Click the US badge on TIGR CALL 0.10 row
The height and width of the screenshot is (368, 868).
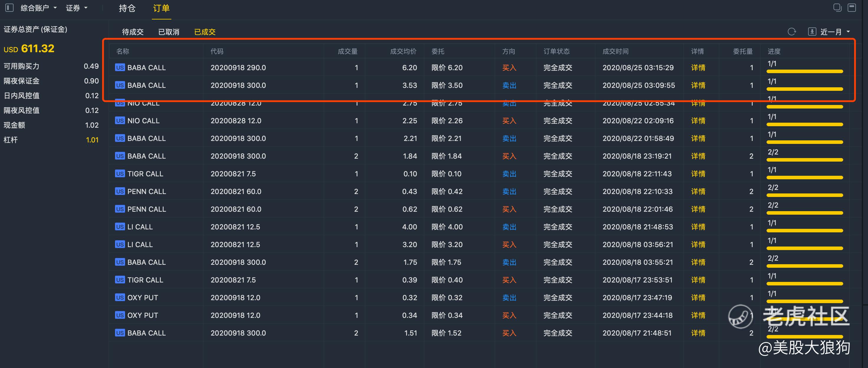click(120, 174)
